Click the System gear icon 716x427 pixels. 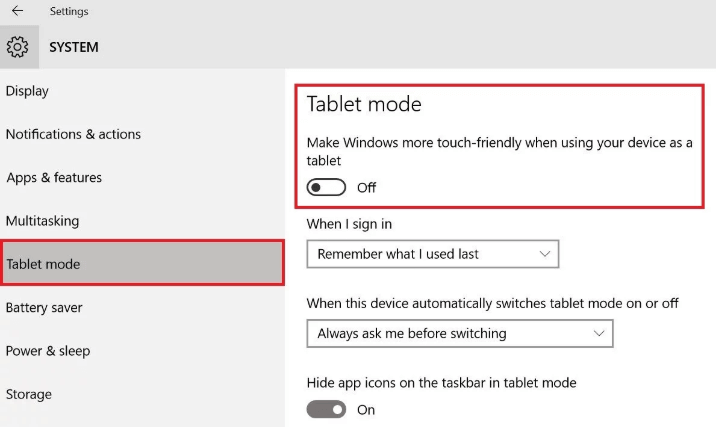17,47
